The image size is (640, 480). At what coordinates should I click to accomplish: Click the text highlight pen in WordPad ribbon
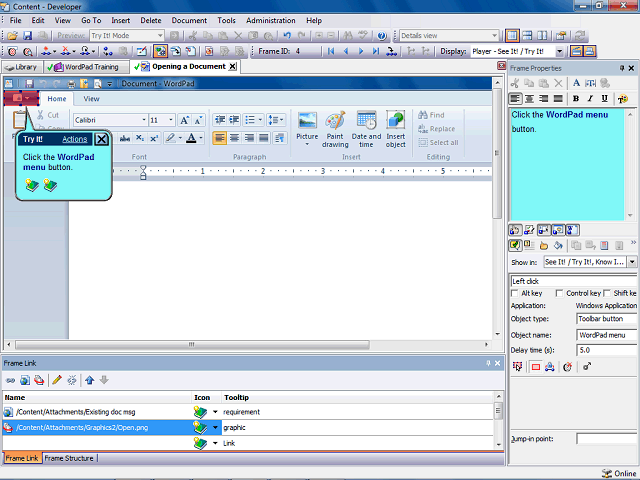pos(170,138)
